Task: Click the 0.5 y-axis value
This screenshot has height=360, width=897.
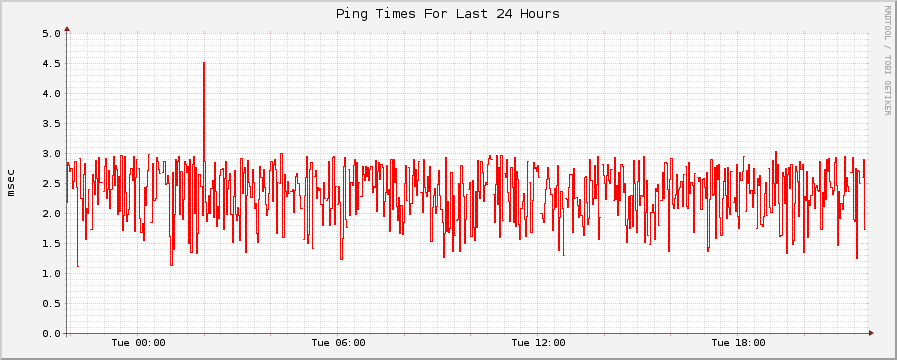Action: pyautogui.click(x=51, y=303)
